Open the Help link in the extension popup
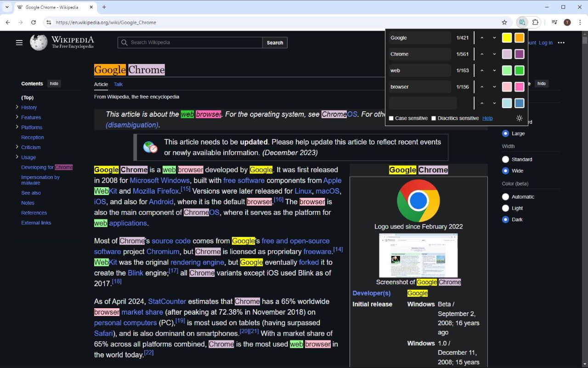The image size is (588, 368). click(487, 118)
